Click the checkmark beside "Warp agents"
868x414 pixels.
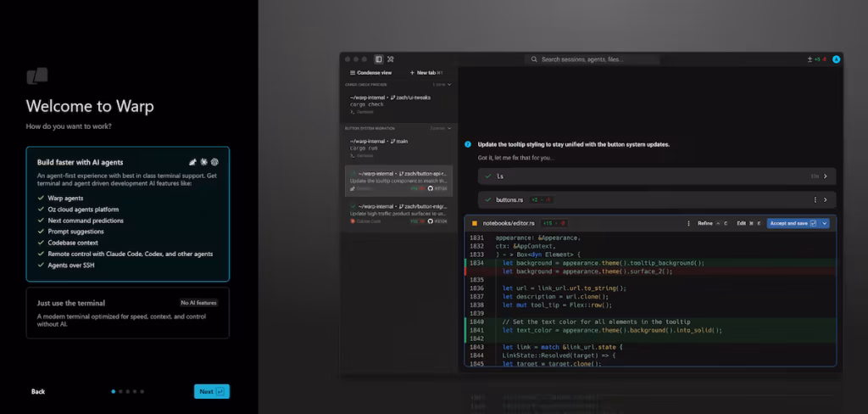(41, 198)
